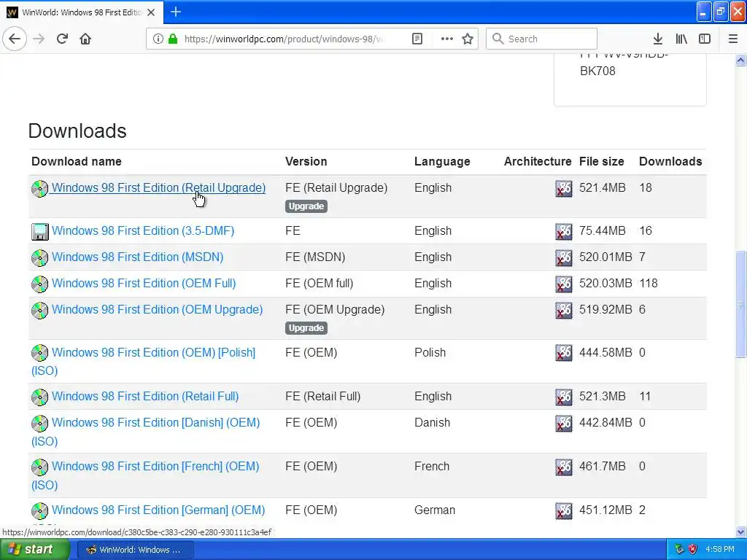
Task: Download Windows 98 First Edition (OEM Upgrade)
Action: pyautogui.click(x=158, y=309)
